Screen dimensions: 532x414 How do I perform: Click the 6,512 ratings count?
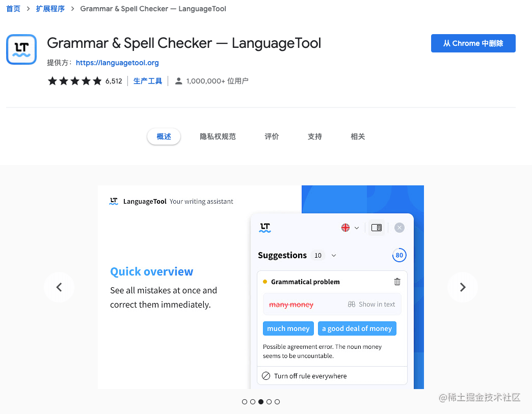(x=114, y=81)
